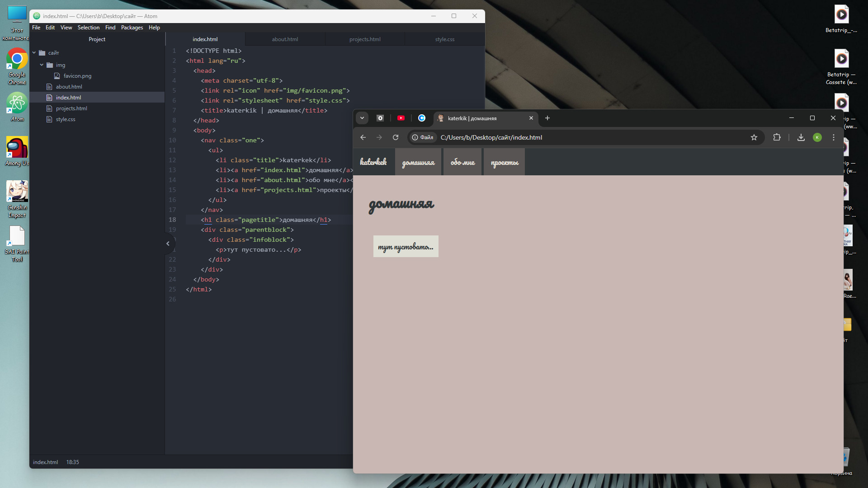Open Chrome tab search dropdown

[362, 118]
